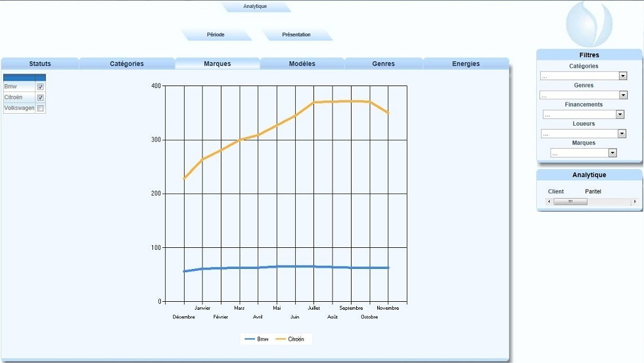The width and height of the screenshot is (644, 363).
Task: Click the right scroll arrow in Analytique panel
Action: pos(634,201)
